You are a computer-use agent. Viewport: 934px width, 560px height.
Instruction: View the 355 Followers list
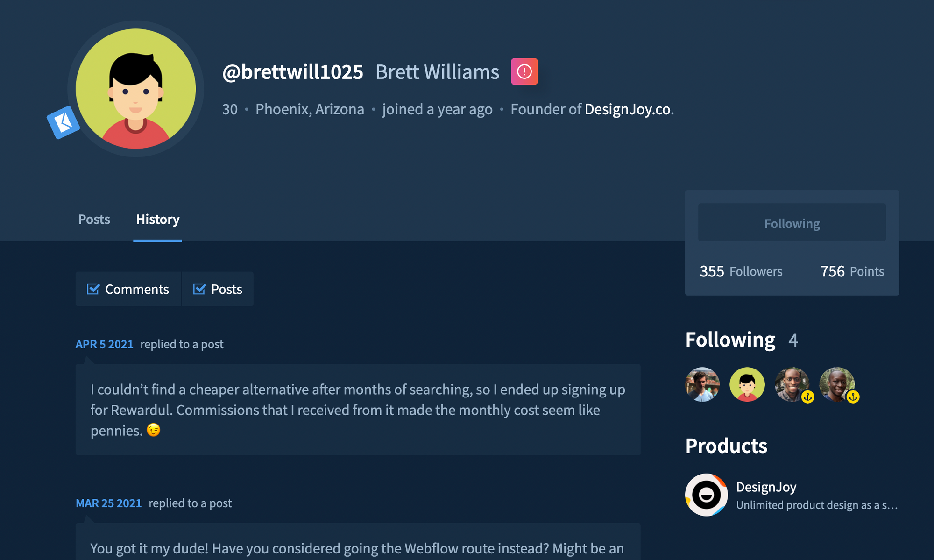(741, 271)
